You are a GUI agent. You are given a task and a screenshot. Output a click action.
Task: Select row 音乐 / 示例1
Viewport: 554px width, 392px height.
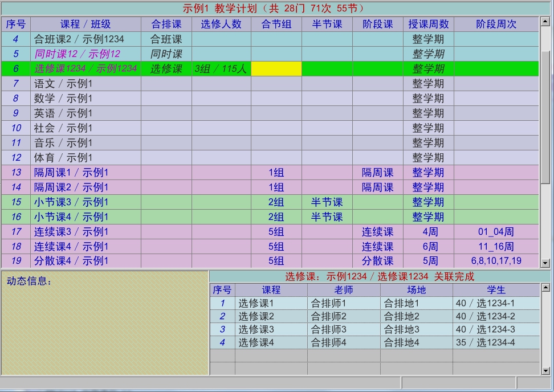click(x=270, y=142)
